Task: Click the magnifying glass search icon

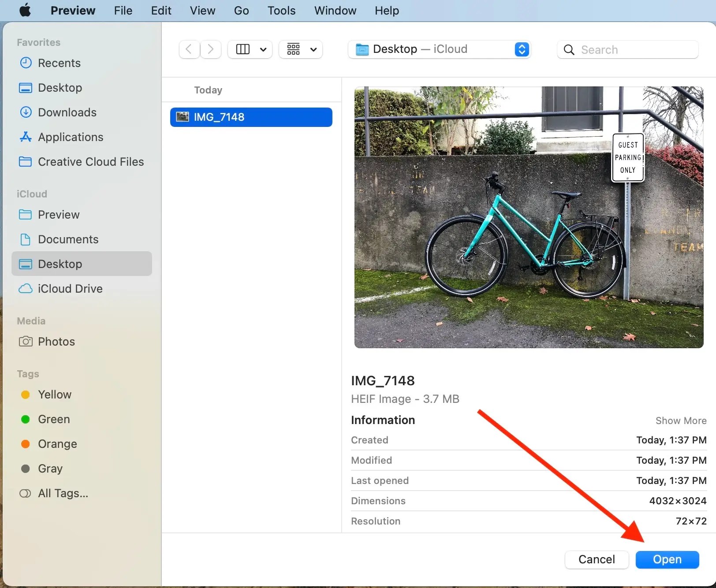Action: coord(569,50)
